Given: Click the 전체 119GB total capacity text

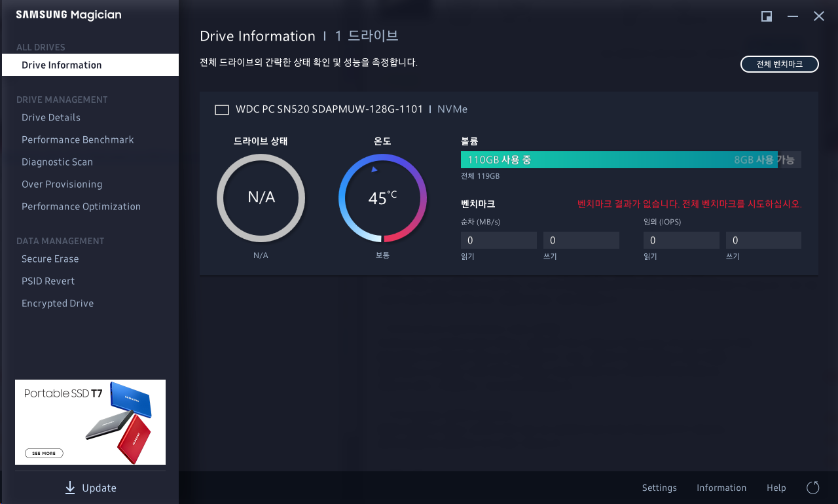Looking at the screenshot, I should 480,176.
